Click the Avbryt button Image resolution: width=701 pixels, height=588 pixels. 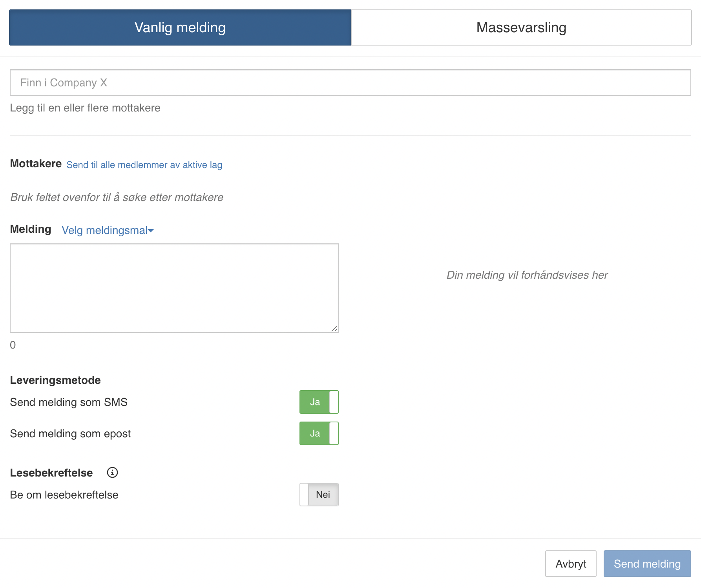(571, 564)
